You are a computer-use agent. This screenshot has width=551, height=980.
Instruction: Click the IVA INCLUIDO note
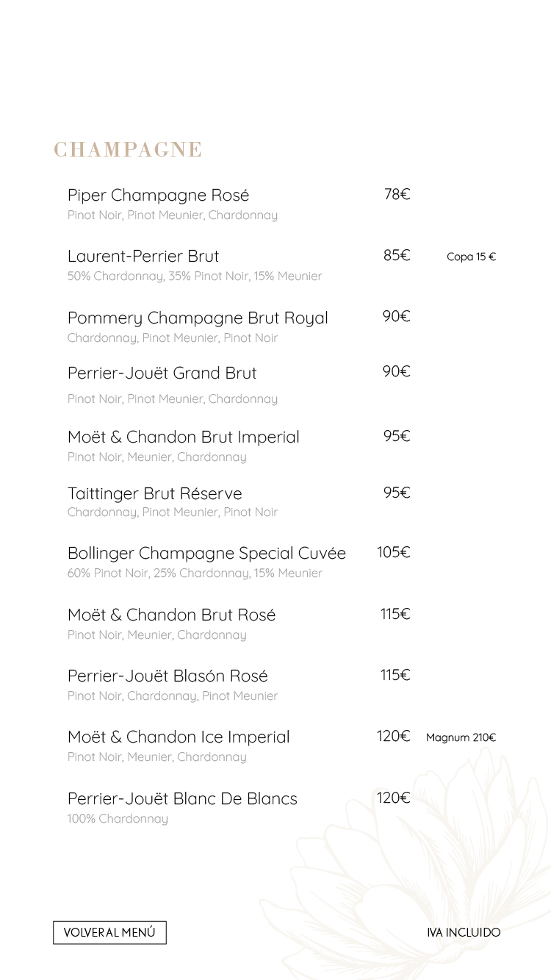(464, 932)
